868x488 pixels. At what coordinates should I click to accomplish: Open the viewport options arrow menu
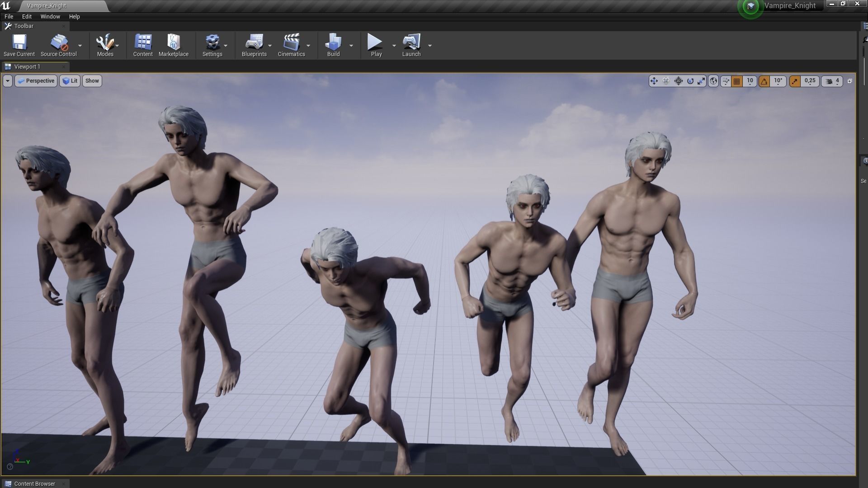coord(8,81)
